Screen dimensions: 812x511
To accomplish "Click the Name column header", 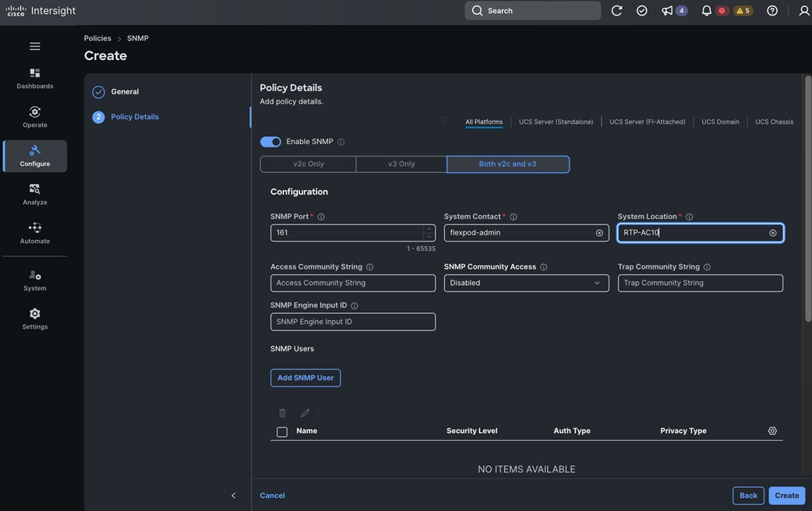I will click(x=306, y=431).
